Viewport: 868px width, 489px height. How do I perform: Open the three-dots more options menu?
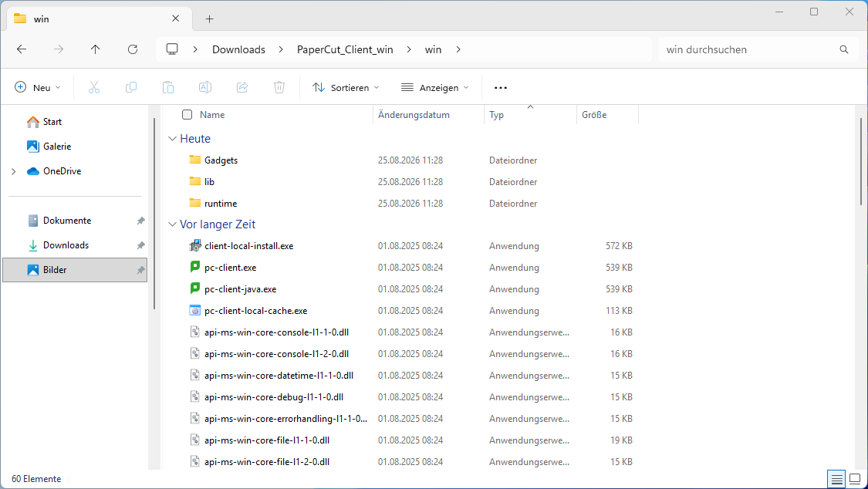click(x=501, y=87)
